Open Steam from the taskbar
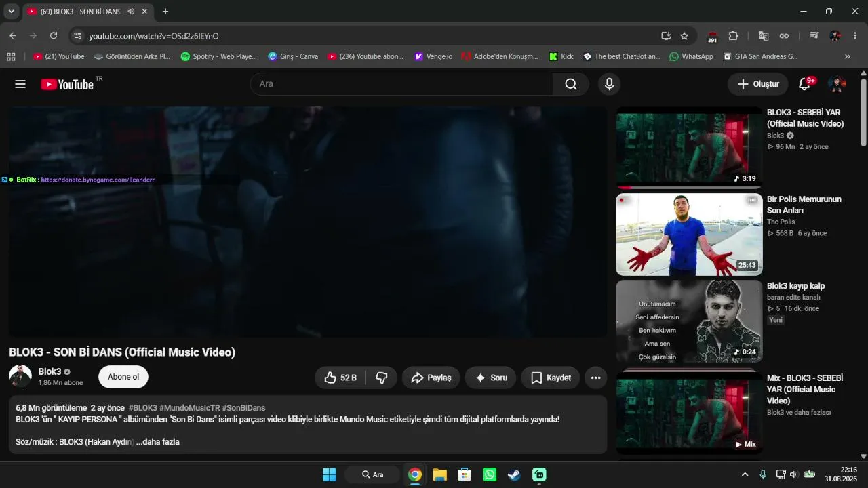Image resolution: width=868 pixels, height=488 pixels. coord(514,474)
